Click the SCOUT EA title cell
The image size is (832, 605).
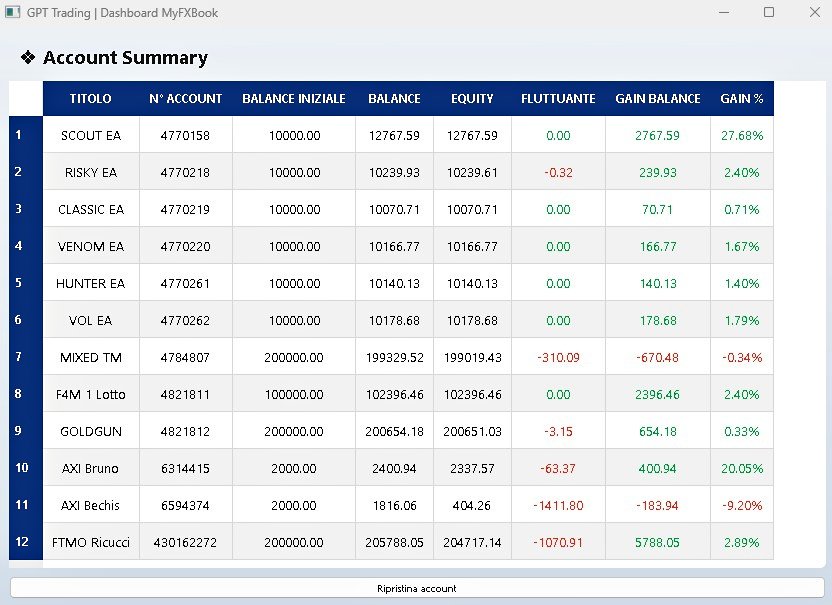(91, 135)
